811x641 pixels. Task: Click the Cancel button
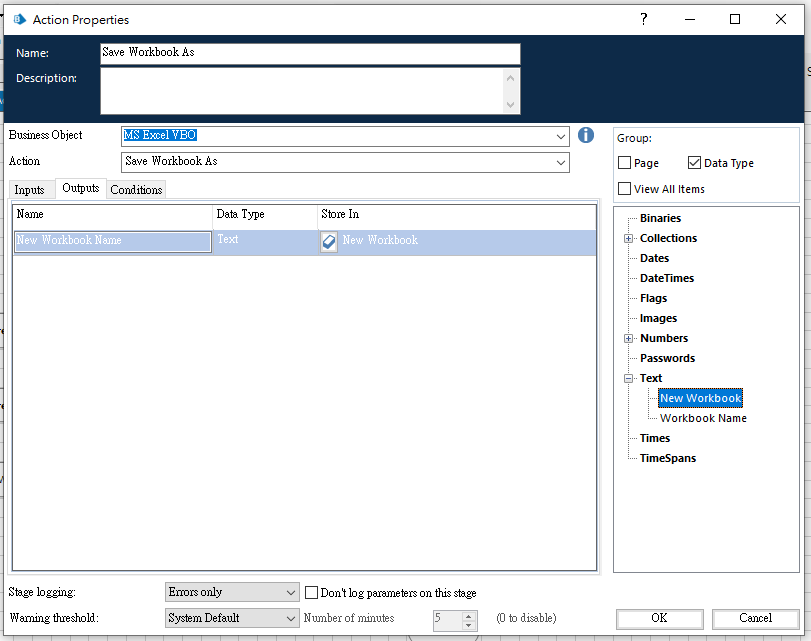pos(755,618)
